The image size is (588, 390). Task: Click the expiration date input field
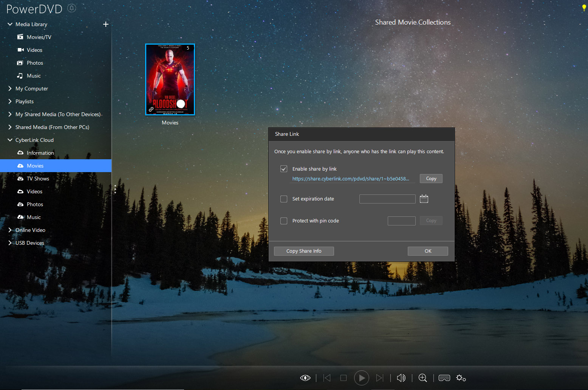[x=387, y=199]
